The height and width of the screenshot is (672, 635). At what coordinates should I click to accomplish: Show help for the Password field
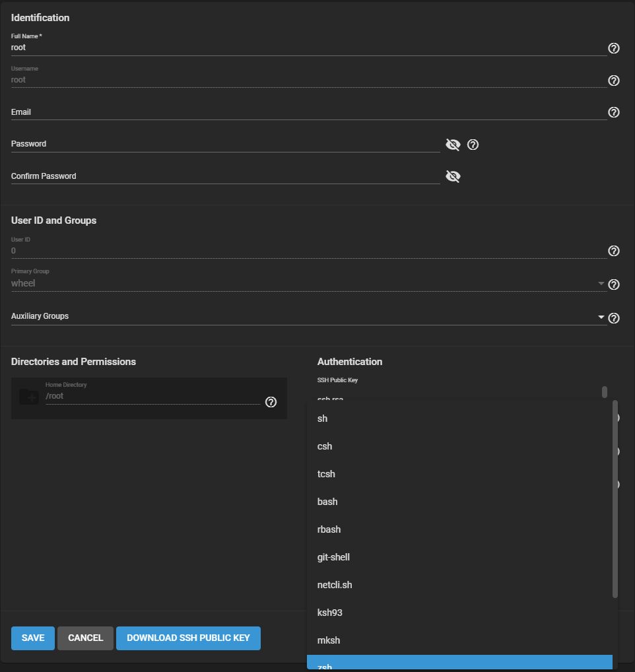[x=473, y=145]
